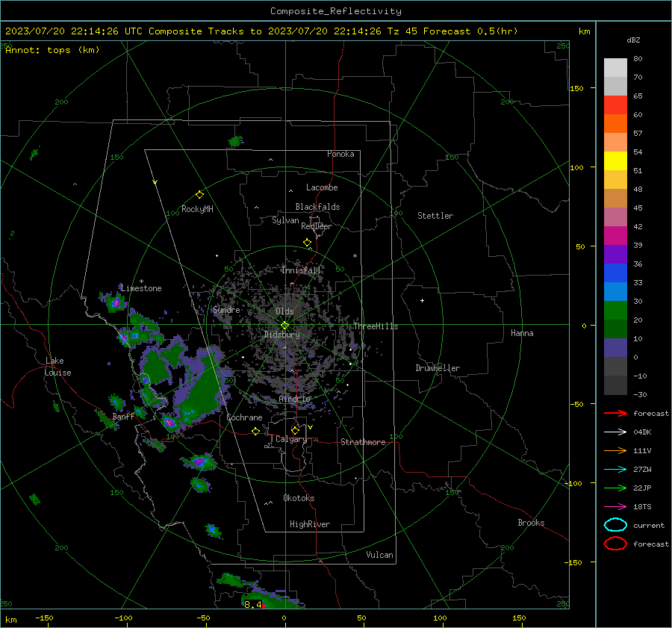This screenshot has width=672, height=628.
Task: Click the green 22JP arrow in legend
Action: tap(615, 488)
